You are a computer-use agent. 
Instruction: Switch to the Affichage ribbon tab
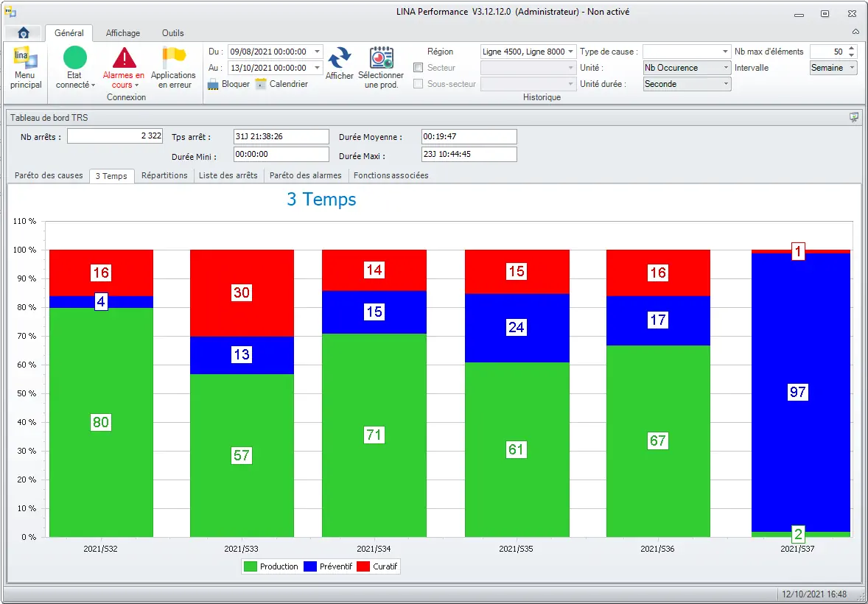(122, 33)
